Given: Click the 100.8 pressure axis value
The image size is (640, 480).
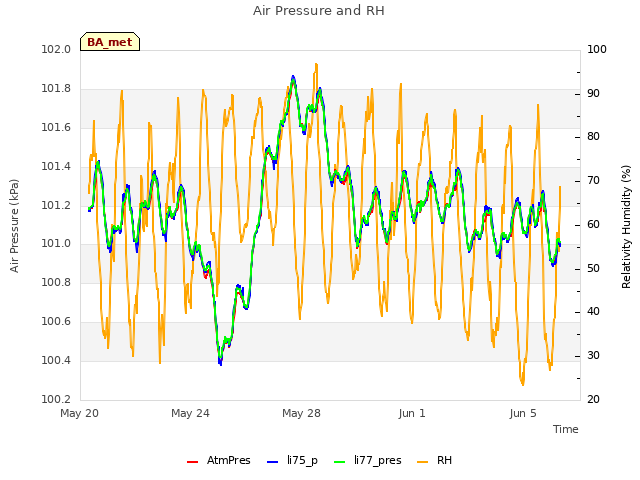Looking at the screenshot, I should (x=56, y=282).
